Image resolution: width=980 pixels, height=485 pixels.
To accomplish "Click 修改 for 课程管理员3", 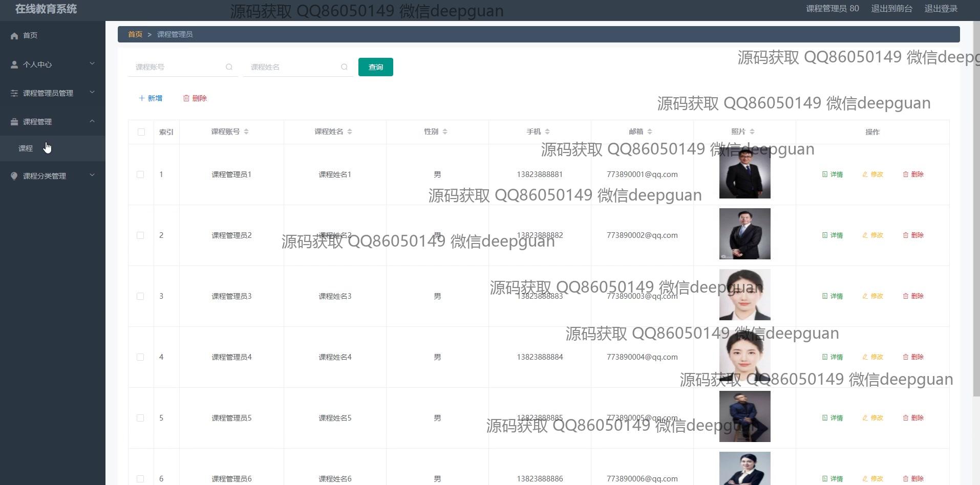I will (x=873, y=296).
